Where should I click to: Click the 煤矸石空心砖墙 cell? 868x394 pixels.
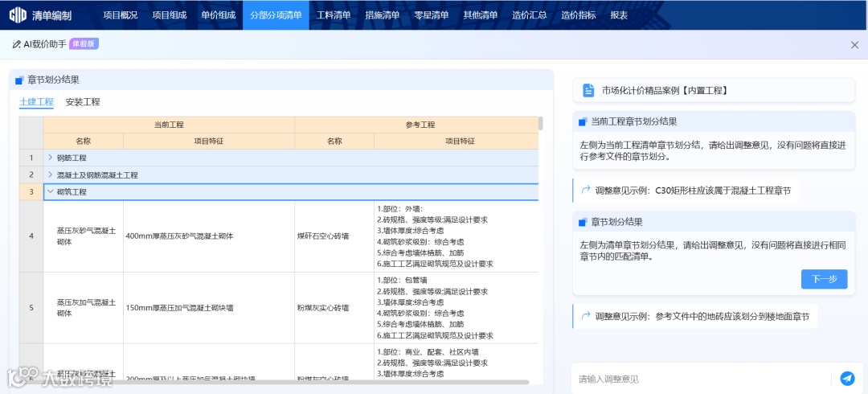point(334,236)
